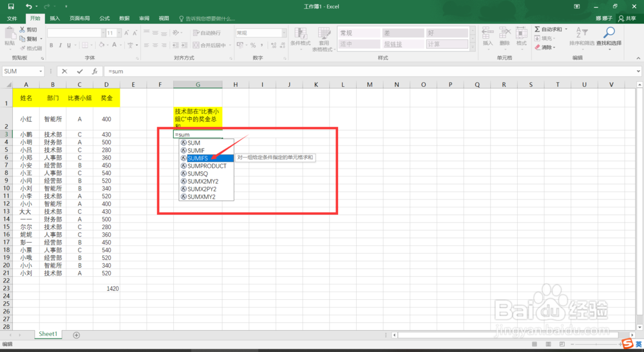644x352 pixels.
Task: Click the decrease decimal icon
Action: pyautogui.click(x=283, y=45)
